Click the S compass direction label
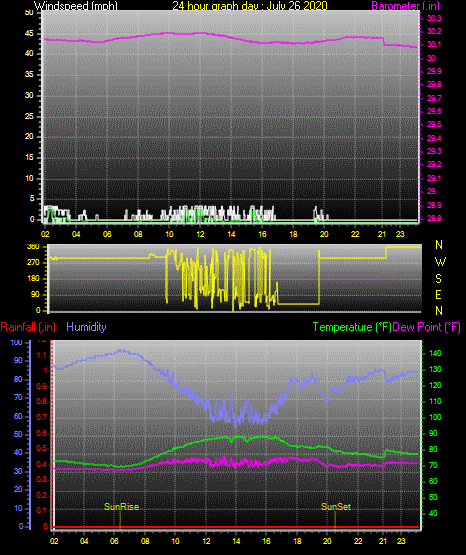This screenshot has height=555, width=466. (x=438, y=279)
